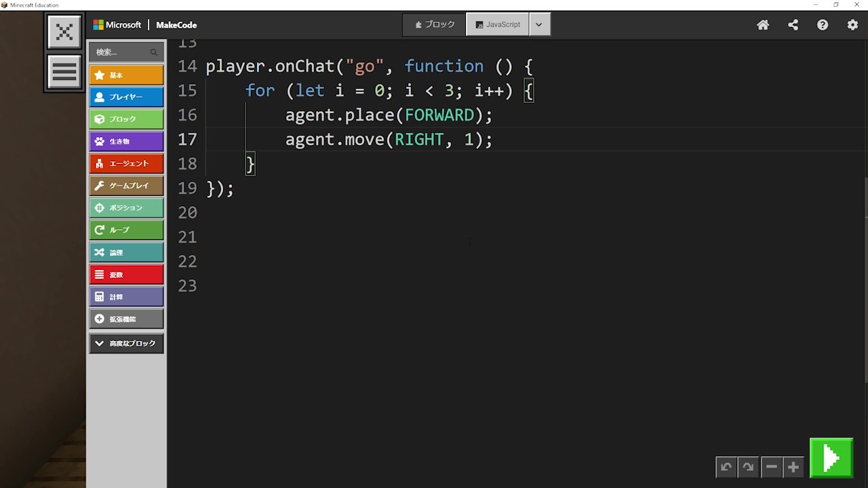Image resolution: width=868 pixels, height=488 pixels.
Task: Open the language dropdown next to JavaScript
Action: click(539, 24)
